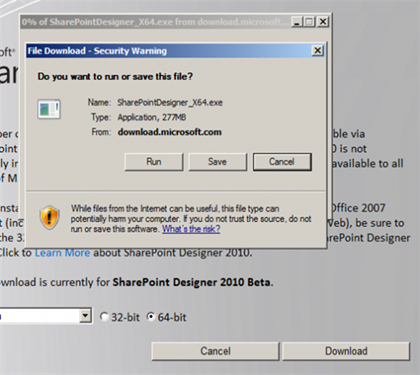Click the page's bottom Cancel button
The height and width of the screenshot is (375, 420).
tap(215, 351)
